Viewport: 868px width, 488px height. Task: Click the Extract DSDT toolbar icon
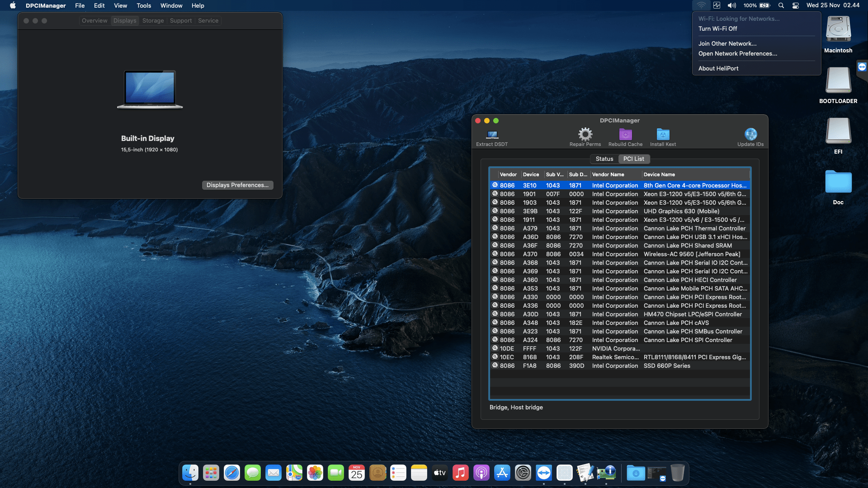point(492,136)
